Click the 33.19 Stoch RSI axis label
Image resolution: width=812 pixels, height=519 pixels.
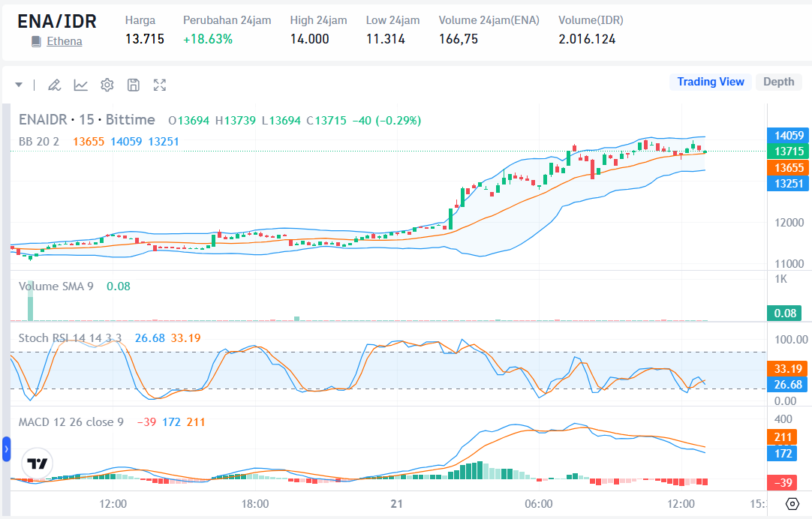(x=788, y=369)
